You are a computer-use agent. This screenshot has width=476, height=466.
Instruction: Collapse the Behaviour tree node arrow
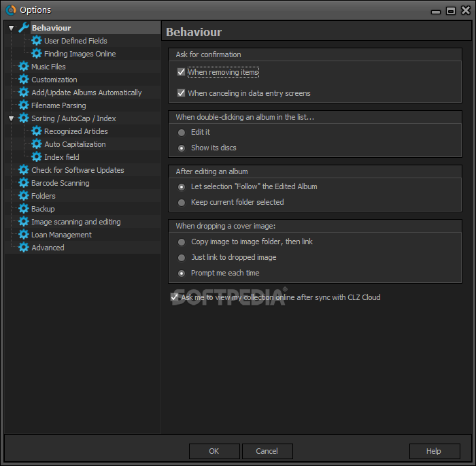point(12,28)
